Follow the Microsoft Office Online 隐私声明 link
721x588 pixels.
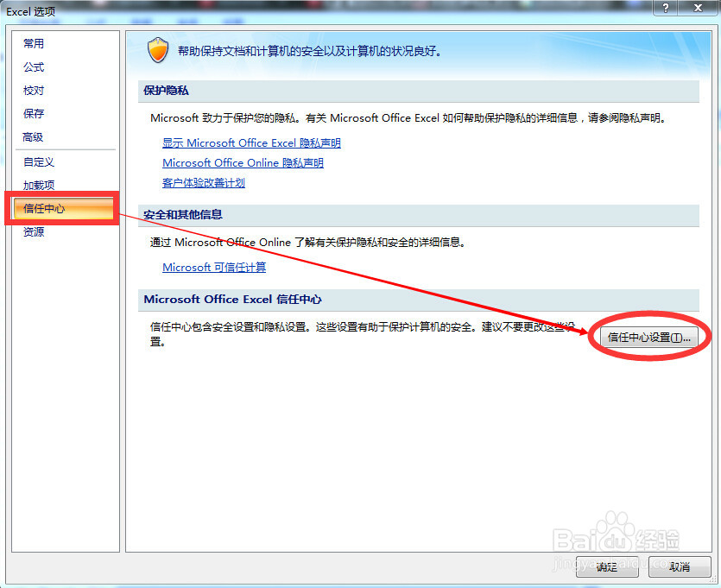click(x=243, y=162)
